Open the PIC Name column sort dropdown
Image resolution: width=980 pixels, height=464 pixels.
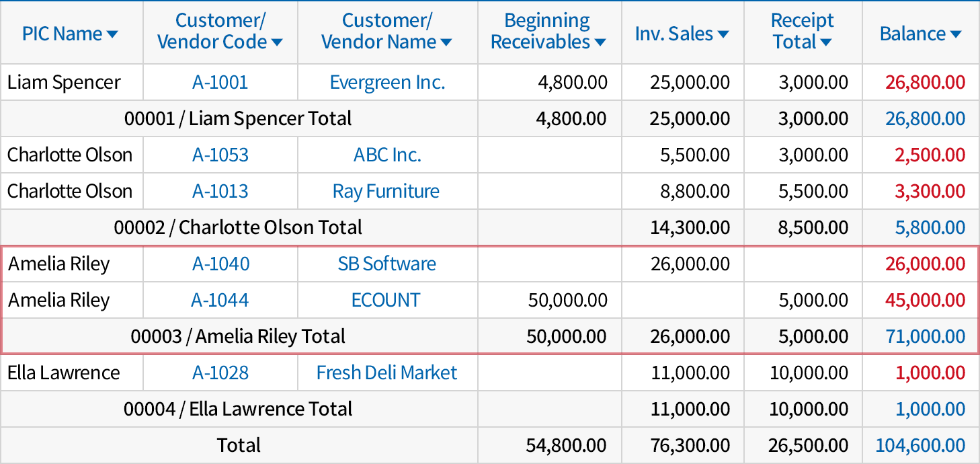tap(112, 34)
